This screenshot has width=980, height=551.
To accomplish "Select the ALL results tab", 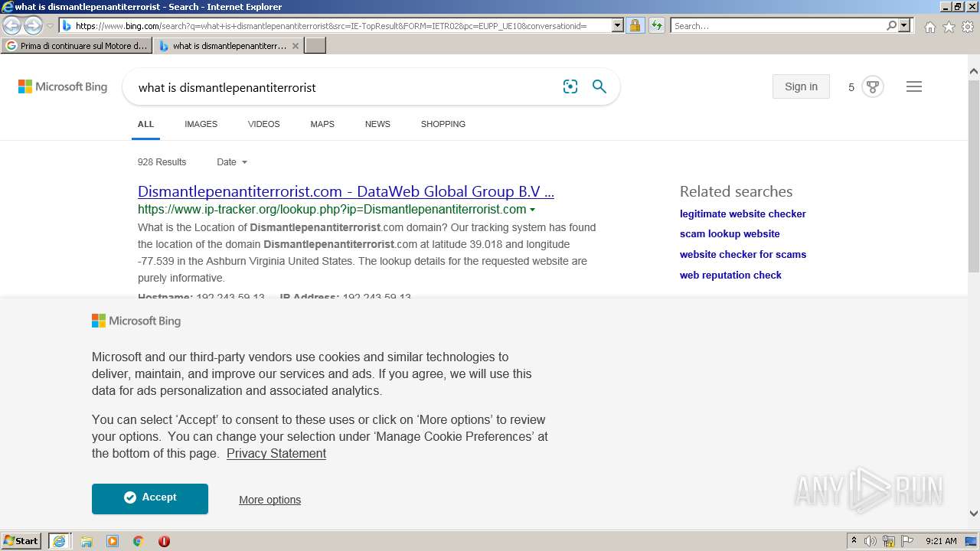I will [x=145, y=124].
